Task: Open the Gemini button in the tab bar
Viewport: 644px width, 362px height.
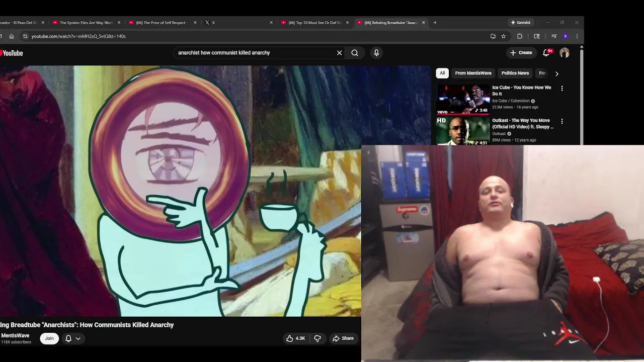Action: coord(521,23)
